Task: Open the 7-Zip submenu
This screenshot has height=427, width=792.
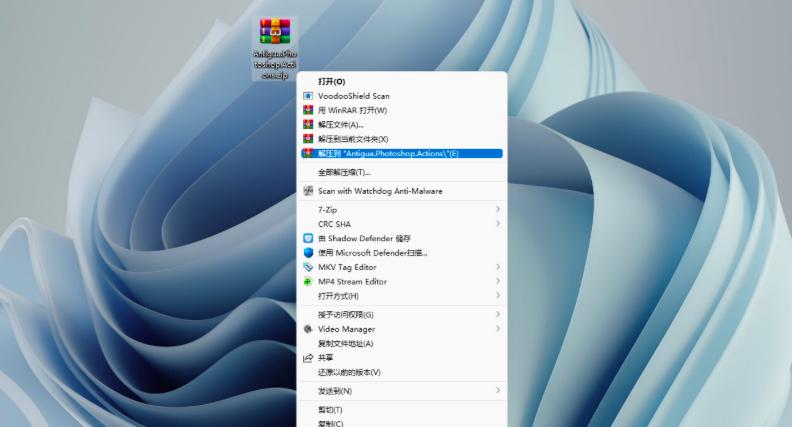Action: [402, 209]
